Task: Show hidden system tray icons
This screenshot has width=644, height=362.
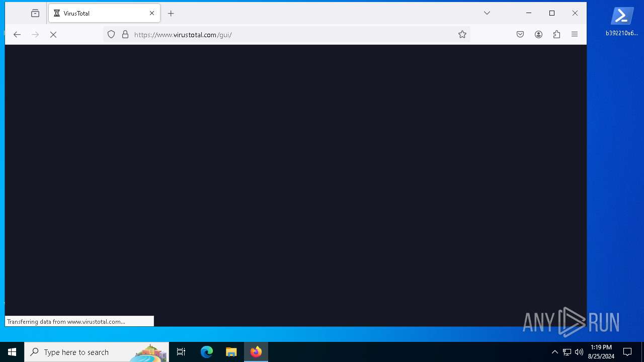Action: coord(554,352)
